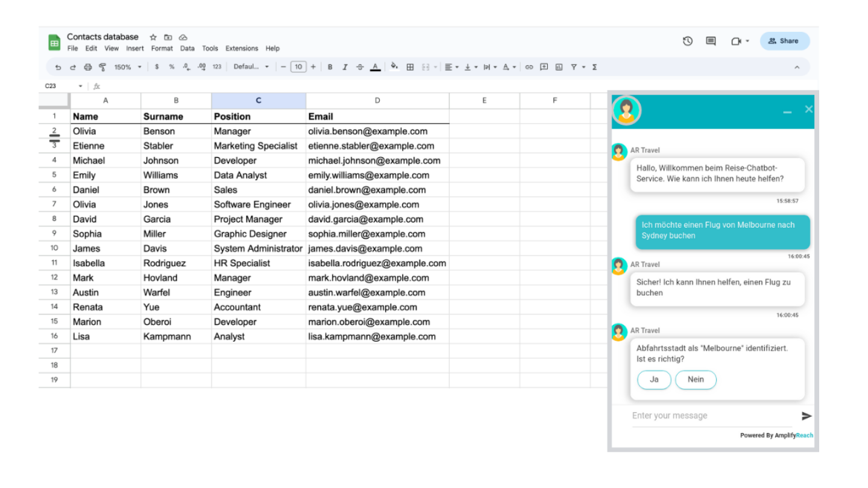The height and width of the screenshot is (488, 868).
Task: Open the Edit menu
Action: click(x=91, y=48)
